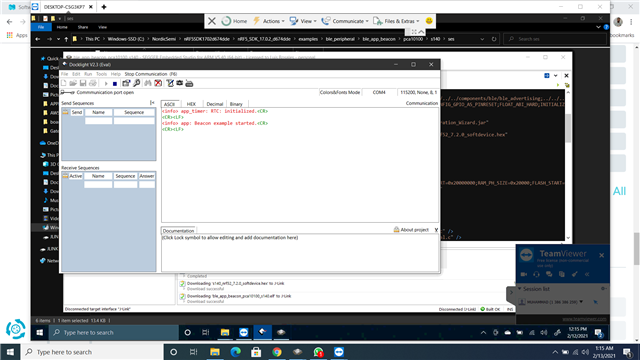Screen dimensions: 640x360
Task: Open Help menu in Docklight
Action: [x=116, y=74]
